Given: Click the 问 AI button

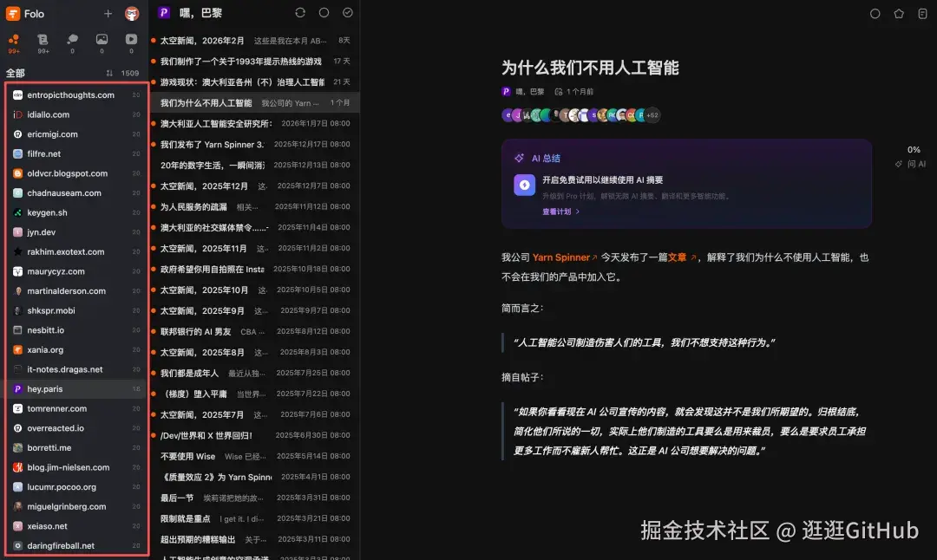Looking at the screenshot, I should [911, 164].
